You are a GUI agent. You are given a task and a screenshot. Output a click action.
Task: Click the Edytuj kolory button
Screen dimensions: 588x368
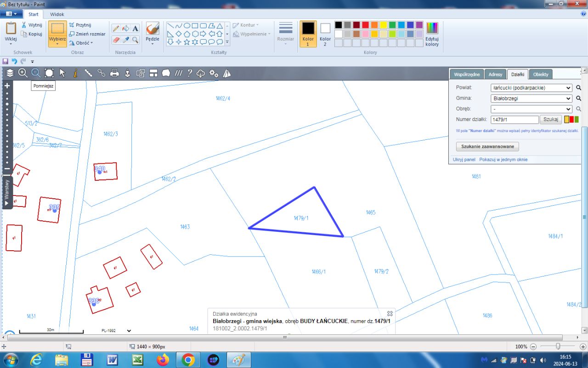[432, 34]
